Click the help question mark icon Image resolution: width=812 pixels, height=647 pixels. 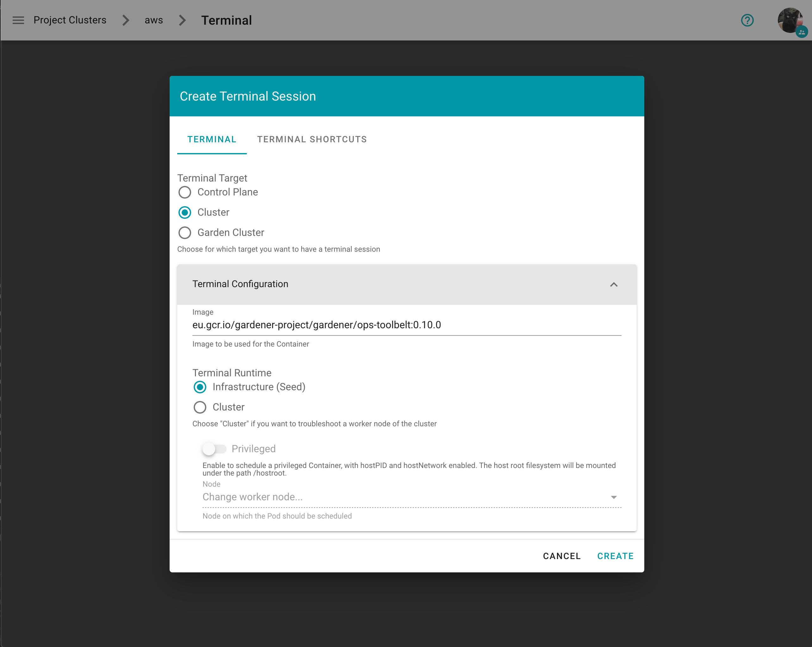point(747,20)
